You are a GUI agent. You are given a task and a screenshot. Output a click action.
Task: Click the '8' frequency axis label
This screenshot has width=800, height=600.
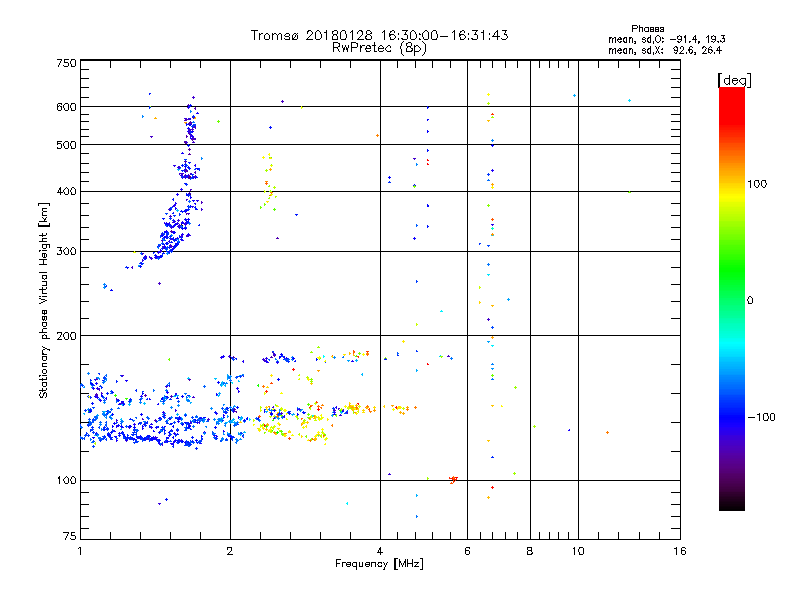(530, 551)
